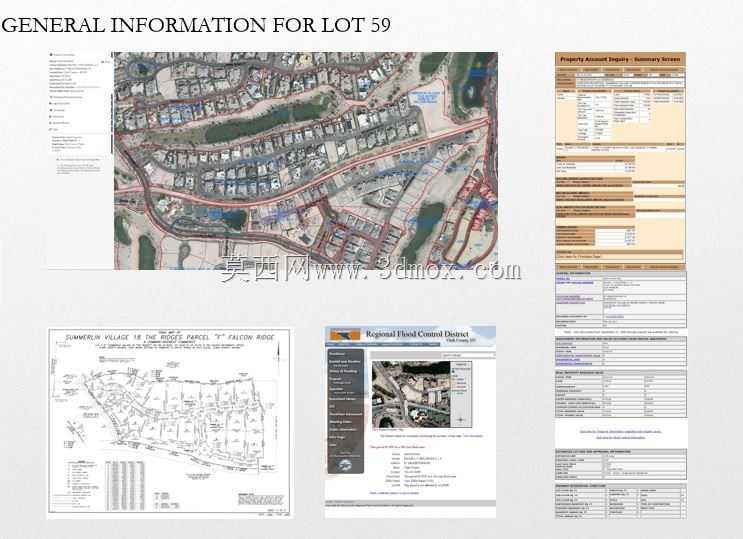
Task: Click the 'Regional Flood Control District' header text
Action: 417,334
